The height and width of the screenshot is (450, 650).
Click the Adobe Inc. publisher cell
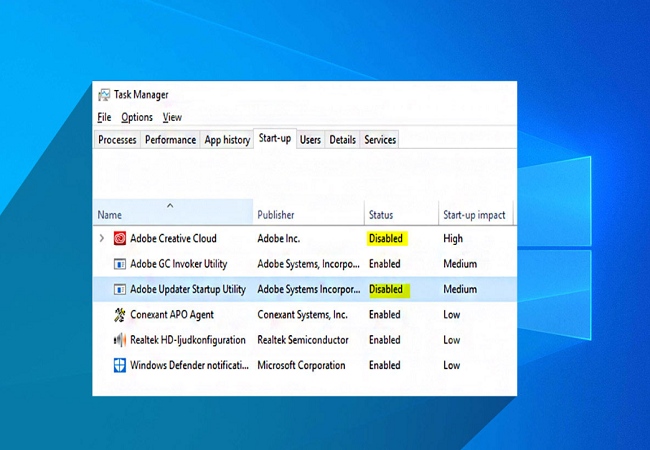(x=279, y=239)
